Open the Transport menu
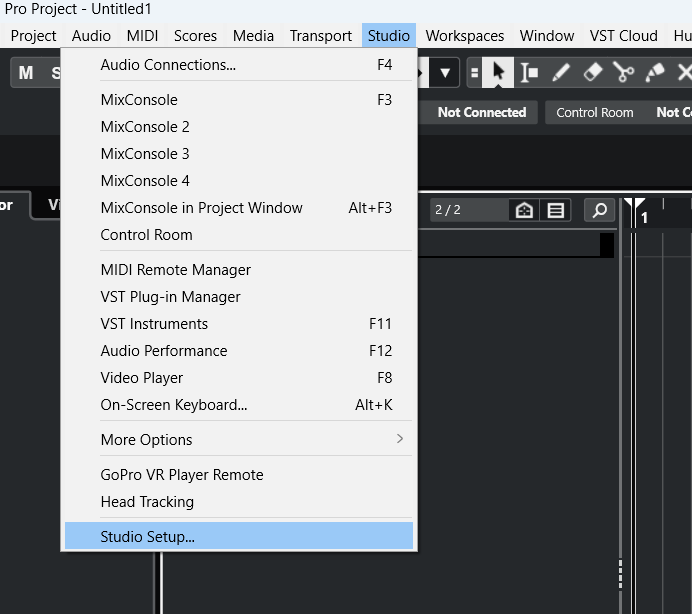The width and height of the screenshot is (692, 614). (x=321, y=36)
